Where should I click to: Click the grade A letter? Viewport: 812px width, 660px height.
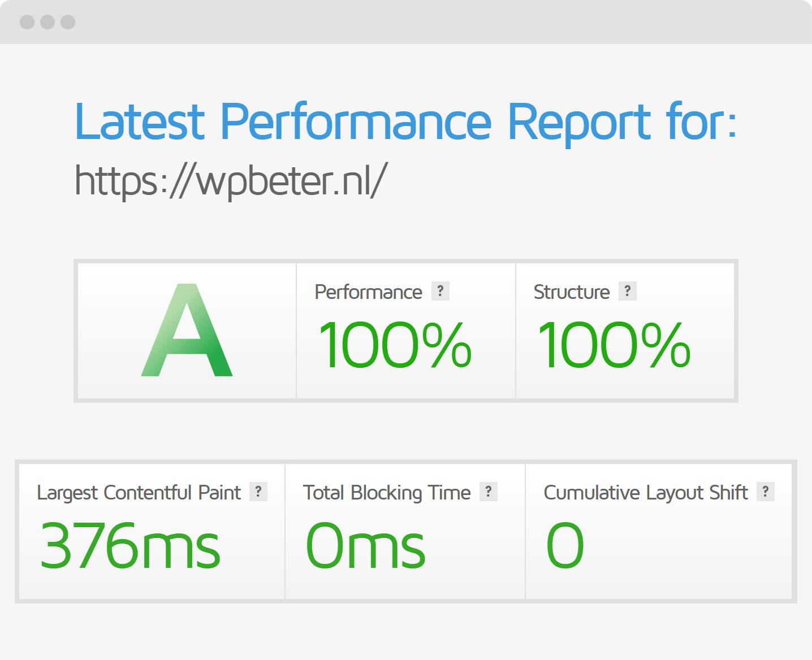(187, 330)
